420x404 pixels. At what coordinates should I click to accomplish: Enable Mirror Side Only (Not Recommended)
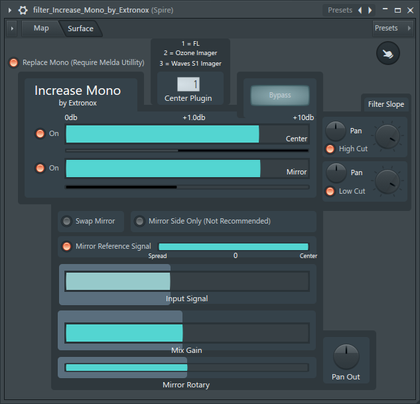[140, 221]
